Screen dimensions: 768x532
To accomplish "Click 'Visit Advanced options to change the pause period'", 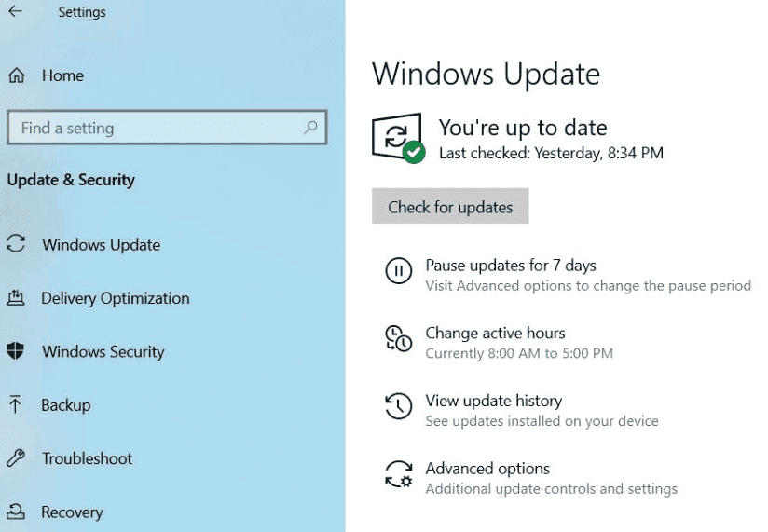I will pos(588,285).
